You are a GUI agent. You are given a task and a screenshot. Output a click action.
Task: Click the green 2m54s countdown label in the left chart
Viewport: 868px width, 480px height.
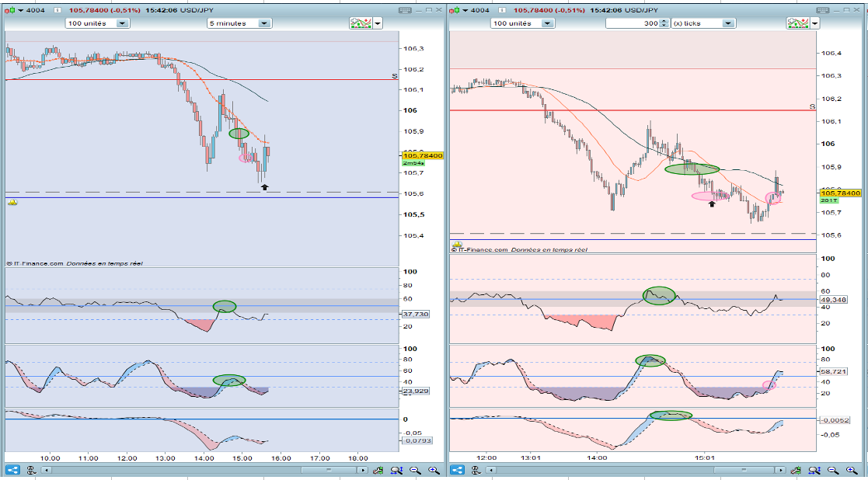[413, 164]
